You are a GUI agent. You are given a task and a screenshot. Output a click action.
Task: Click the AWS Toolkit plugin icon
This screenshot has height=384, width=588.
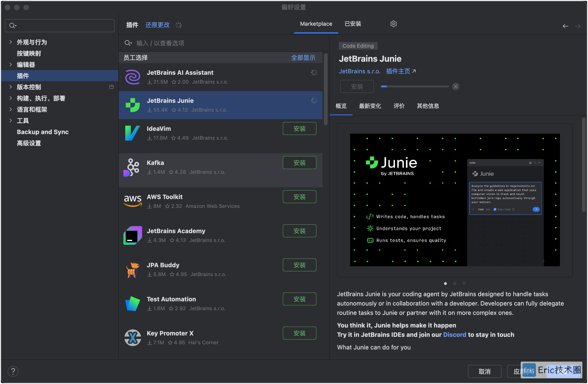[133, 201]
